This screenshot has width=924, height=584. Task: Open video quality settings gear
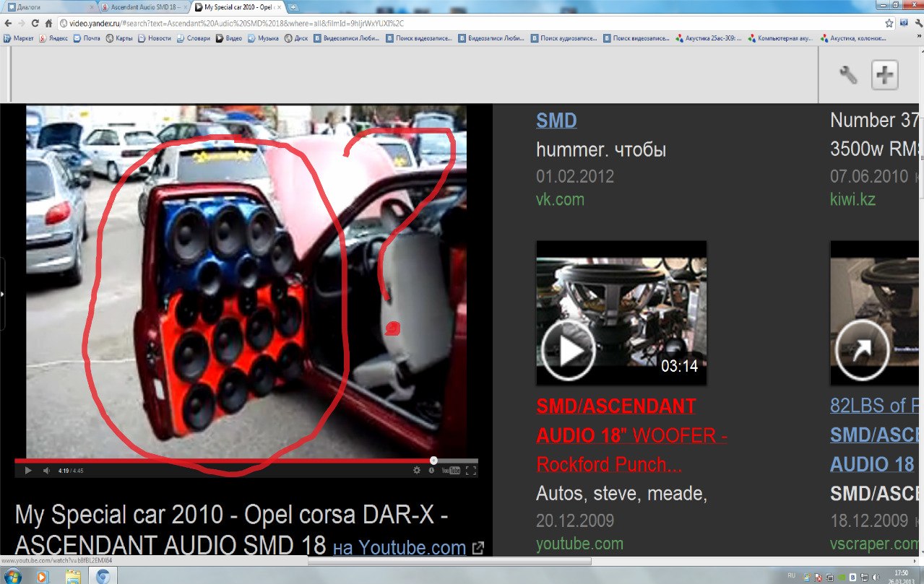coord(416,471)
